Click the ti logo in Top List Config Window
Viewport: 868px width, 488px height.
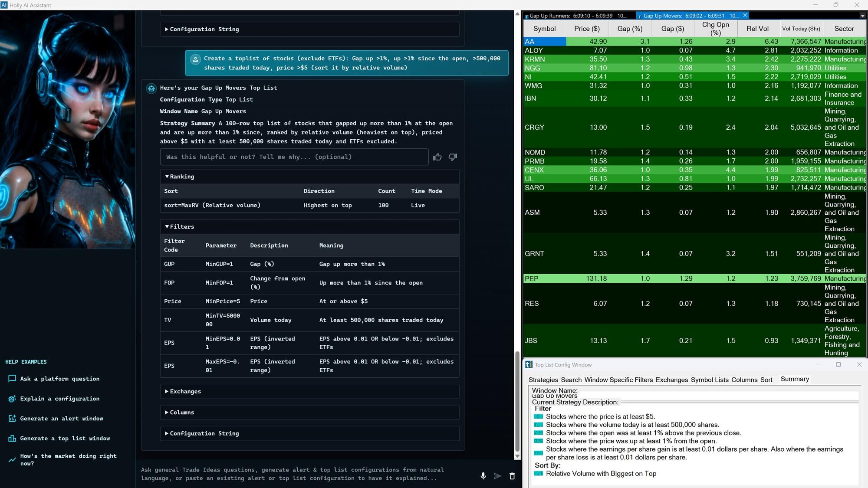click(x=529, y=365)
